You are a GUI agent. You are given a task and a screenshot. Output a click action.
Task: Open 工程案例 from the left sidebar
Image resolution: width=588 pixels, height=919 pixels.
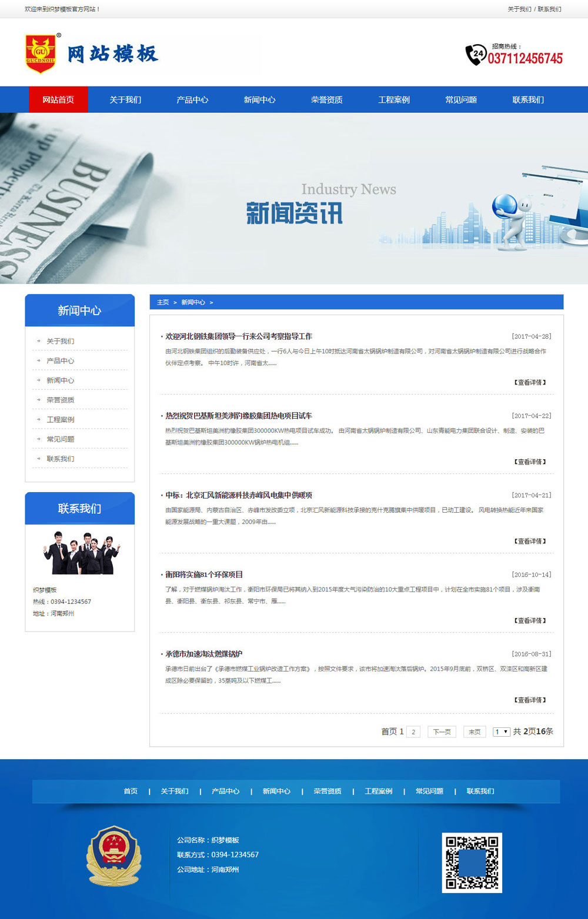[x=61, y=419]
